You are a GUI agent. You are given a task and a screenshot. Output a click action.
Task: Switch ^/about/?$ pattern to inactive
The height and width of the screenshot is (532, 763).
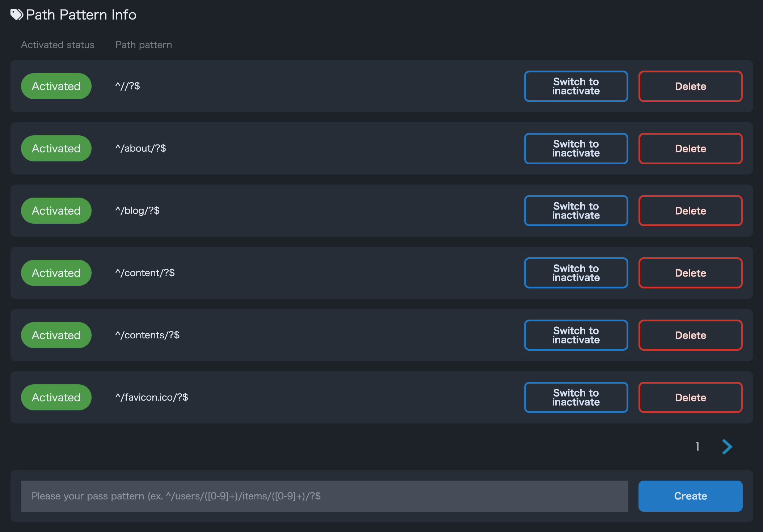click(576, 148)
